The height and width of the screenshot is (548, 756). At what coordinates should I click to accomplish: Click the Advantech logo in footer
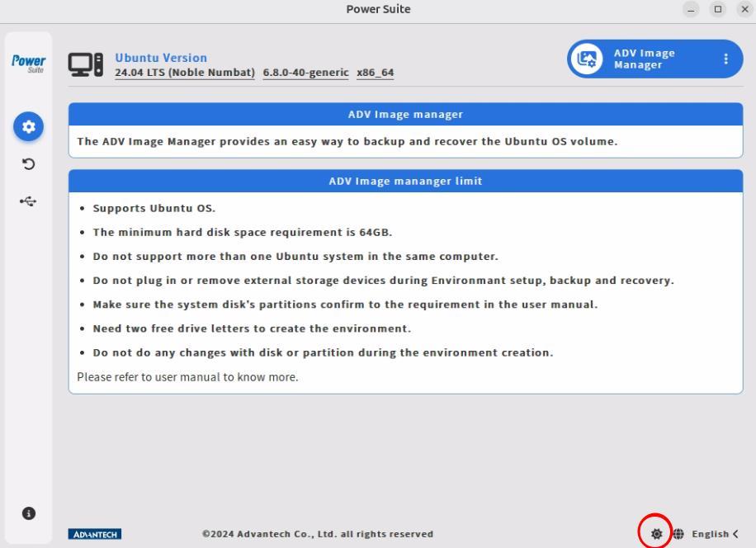[x=94, y=534]
